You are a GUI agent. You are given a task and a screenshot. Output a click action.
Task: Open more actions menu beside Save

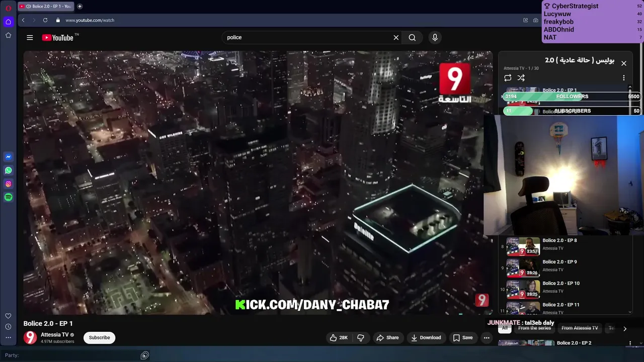tap(487, 338)
